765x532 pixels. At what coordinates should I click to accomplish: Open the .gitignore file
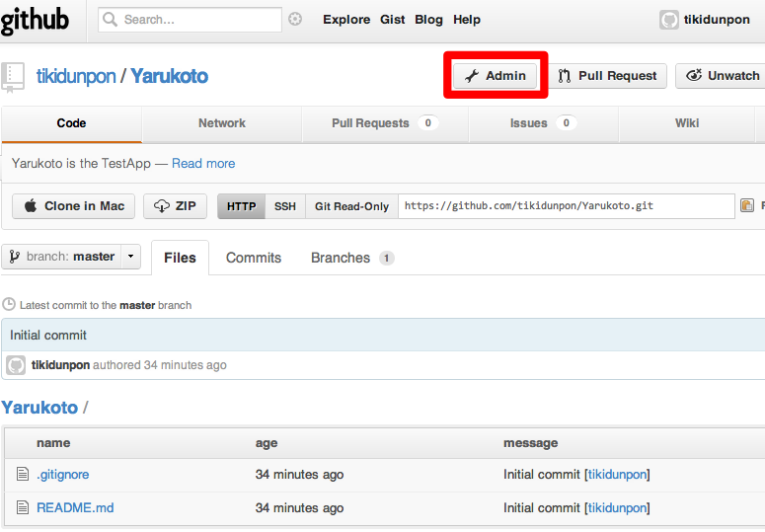pos(63,474)
